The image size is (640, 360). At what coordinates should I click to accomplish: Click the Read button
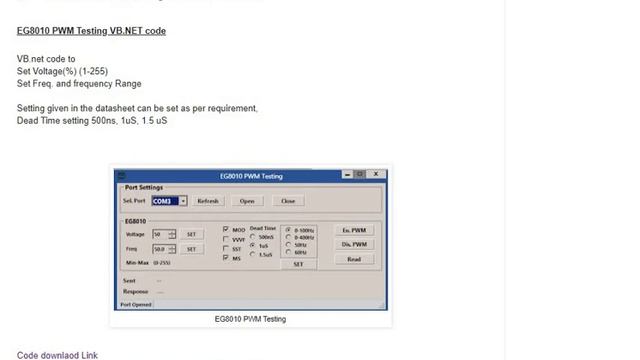[354, 259]
